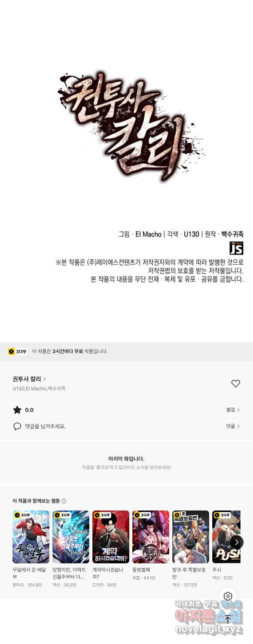Viewport: 253px width, 644px height.
Task: Open the 계약하시겠습니까? thumbnail
Action: point(111,537)
